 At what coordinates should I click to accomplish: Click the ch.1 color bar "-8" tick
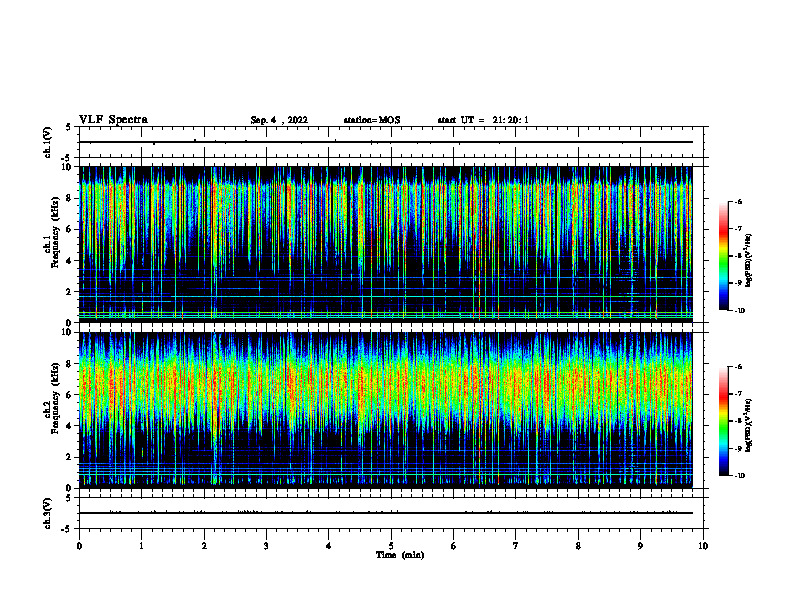tap(737, 256)
